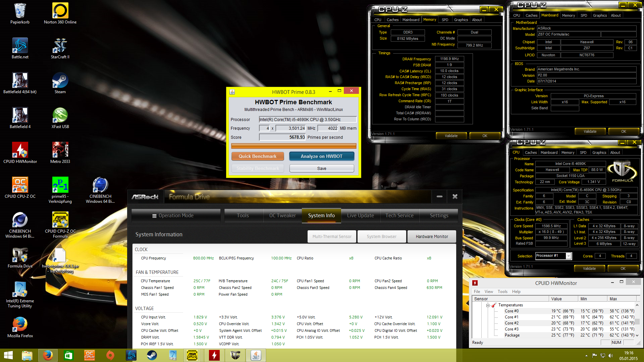
Task: Click the orange progress bar in HWBOT Prime
Action: pos(293,146)
